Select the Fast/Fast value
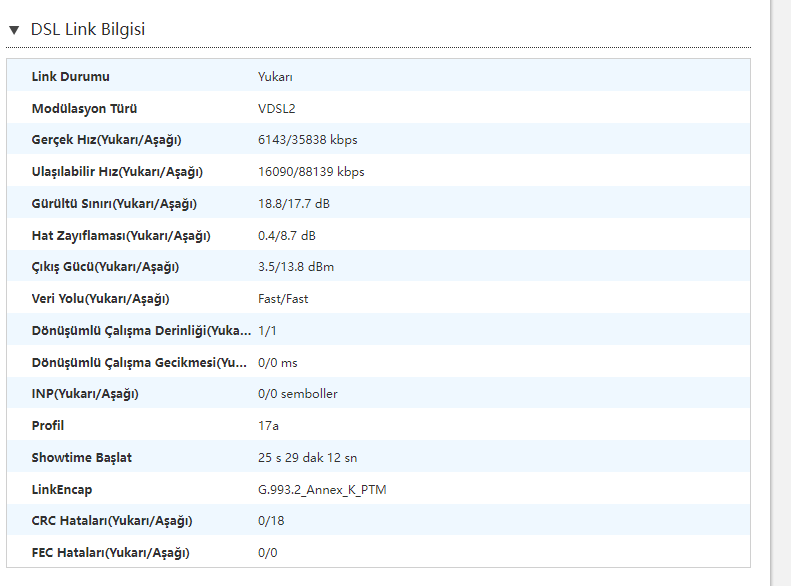The image size is (791, 586). tap(283, 299)
